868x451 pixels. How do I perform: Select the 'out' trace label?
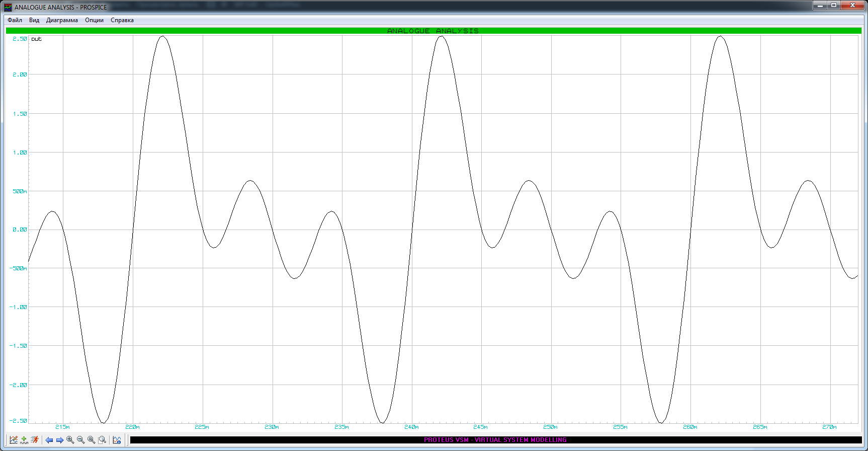tap(37, 39)
